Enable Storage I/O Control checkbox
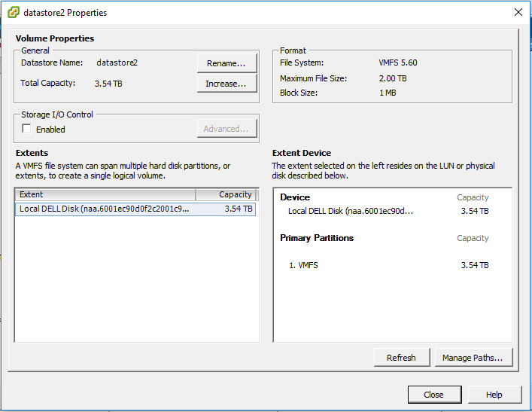 click(x=27, y=129)
